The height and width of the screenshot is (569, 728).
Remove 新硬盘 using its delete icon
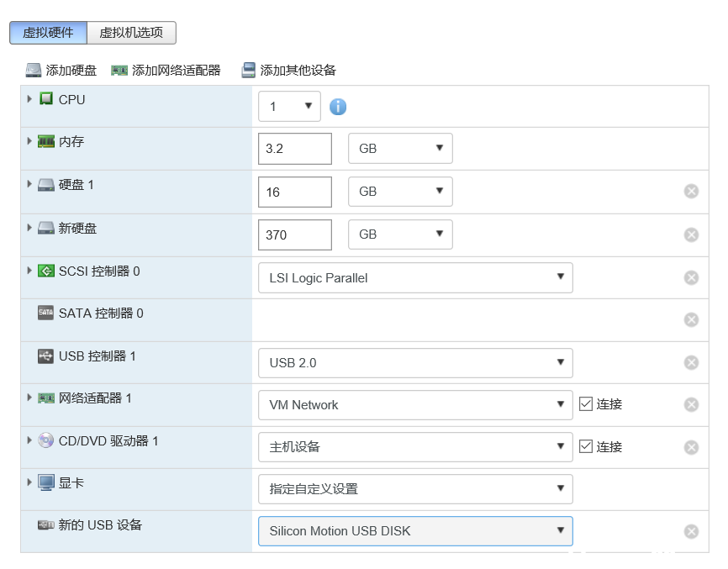pos(691,234)
